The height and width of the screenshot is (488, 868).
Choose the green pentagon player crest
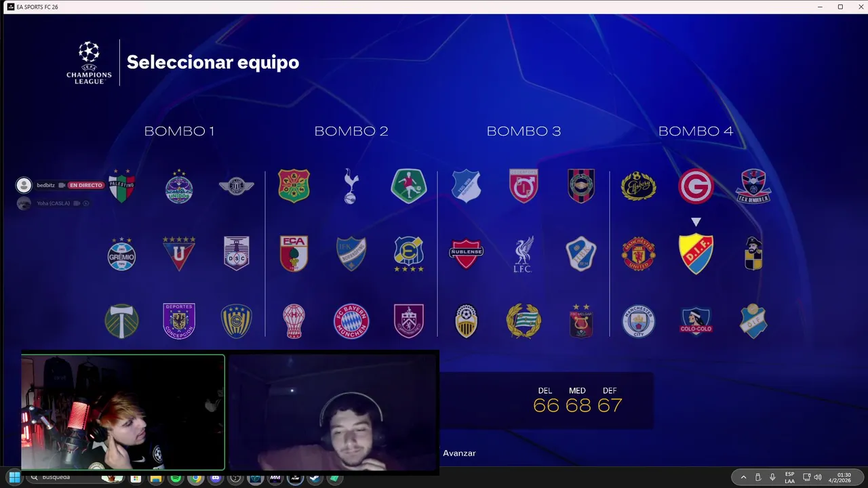(x=409, y=186)
